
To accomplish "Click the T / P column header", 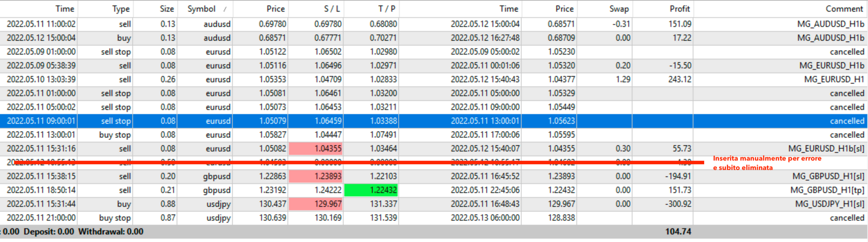I will click(371, 9).
